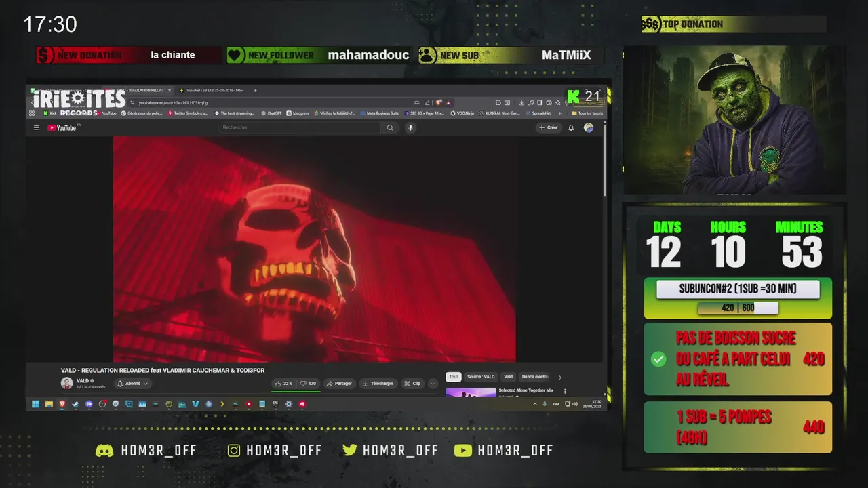
Task: Click the Télécharger button
Action: [378, 384]
